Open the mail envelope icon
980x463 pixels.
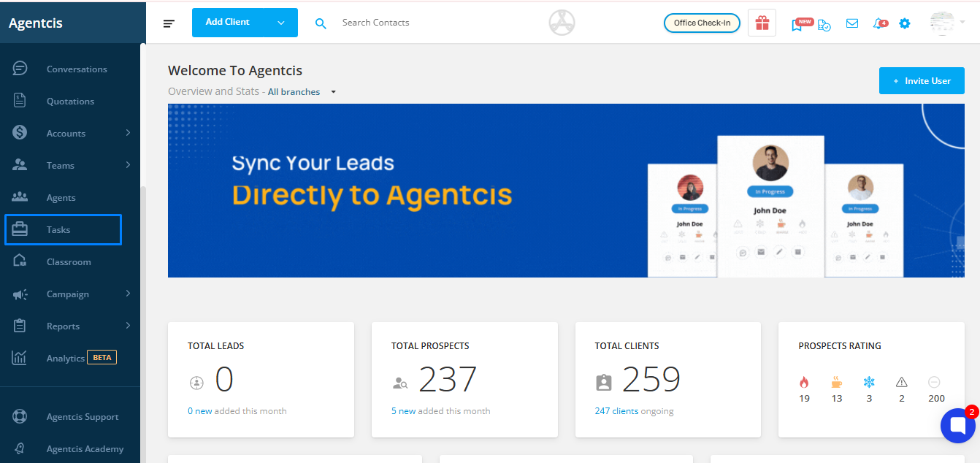pyautogui.click(x=851, y=23)
